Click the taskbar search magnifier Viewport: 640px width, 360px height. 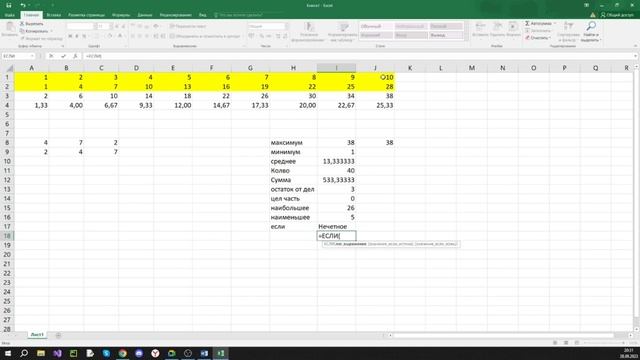click(x=24, y=353)
